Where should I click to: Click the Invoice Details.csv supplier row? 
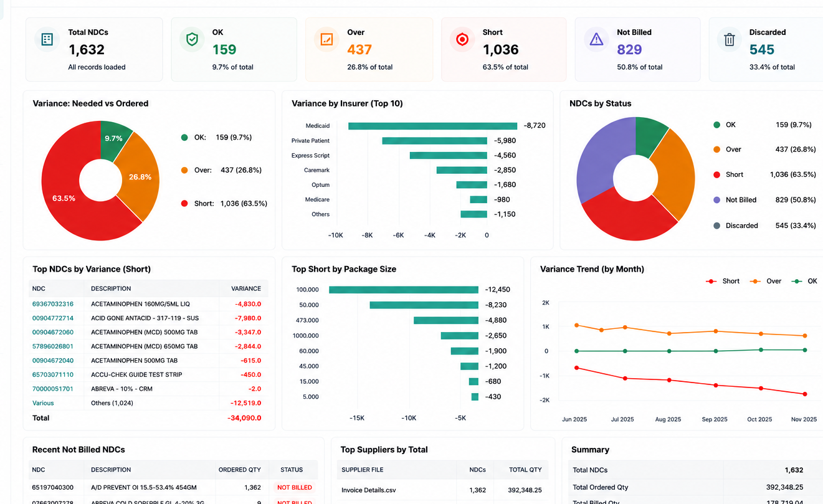point(443,490)
